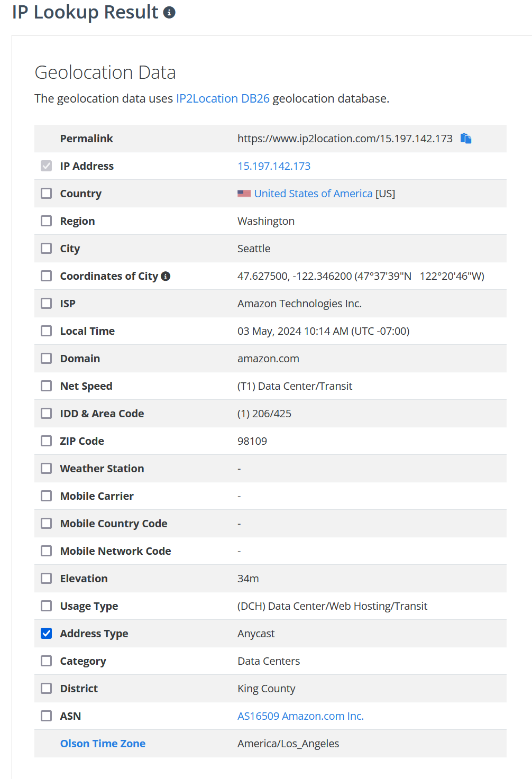Click the info icon beside IP Lookup Result
This screenshot has height=779, width=532.
(169, 13)
